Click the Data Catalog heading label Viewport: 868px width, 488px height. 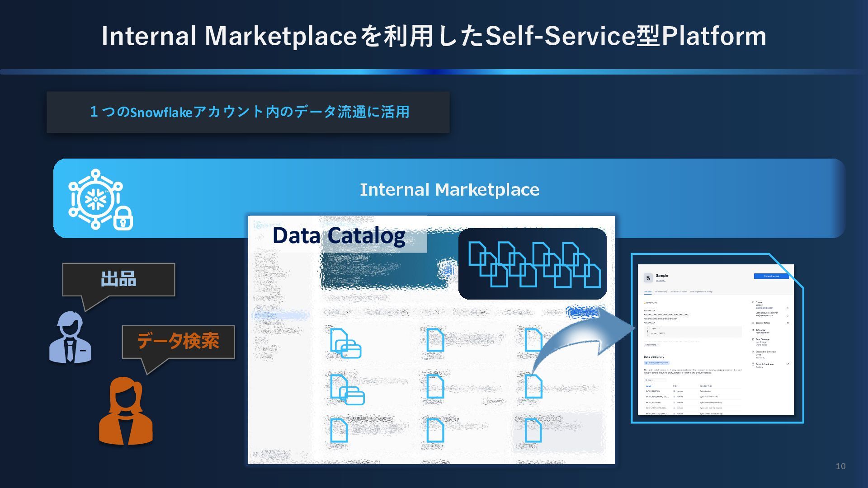click(x=339, y=235)
